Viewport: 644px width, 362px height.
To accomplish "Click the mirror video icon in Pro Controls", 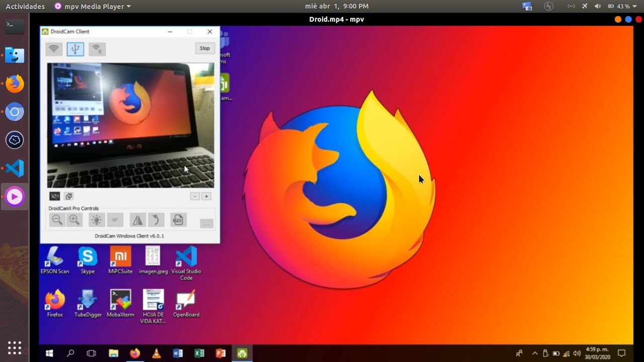I will [x=138, y=220].
